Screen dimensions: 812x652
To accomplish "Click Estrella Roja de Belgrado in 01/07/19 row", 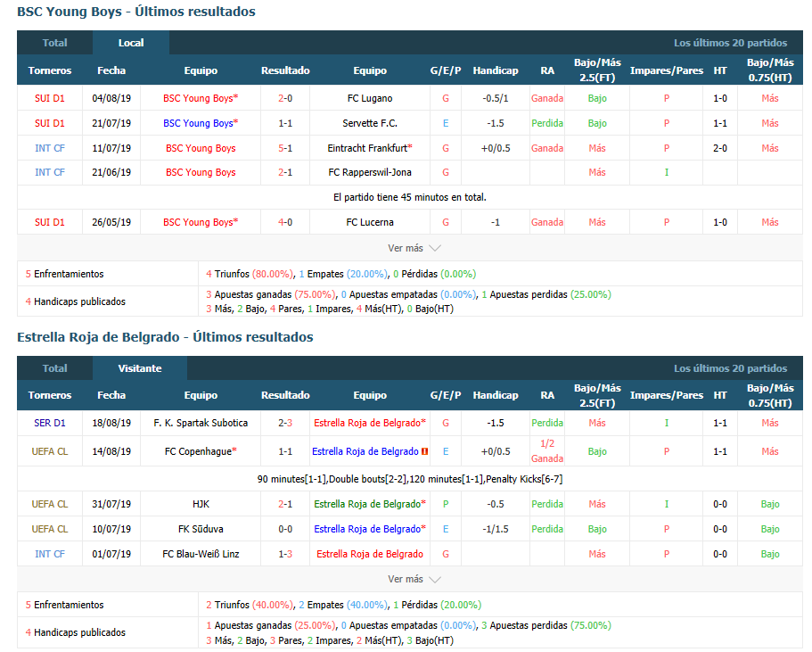I will (x=370, y=554).
